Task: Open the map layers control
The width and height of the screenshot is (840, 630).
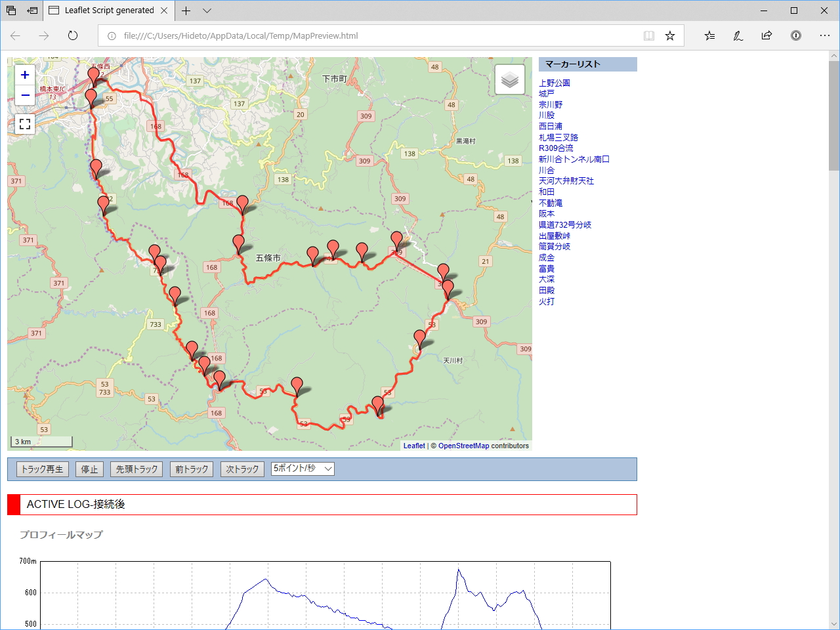Action: tap(510, 79)
